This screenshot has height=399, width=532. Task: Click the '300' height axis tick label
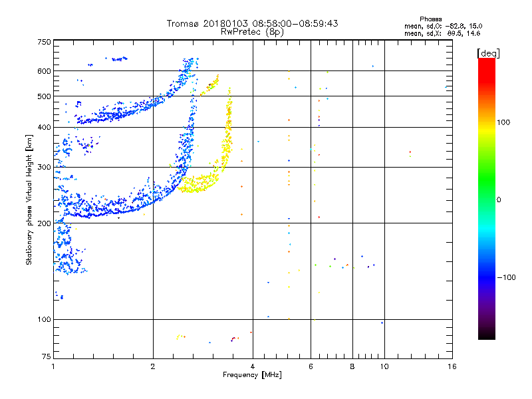point(44,167)
